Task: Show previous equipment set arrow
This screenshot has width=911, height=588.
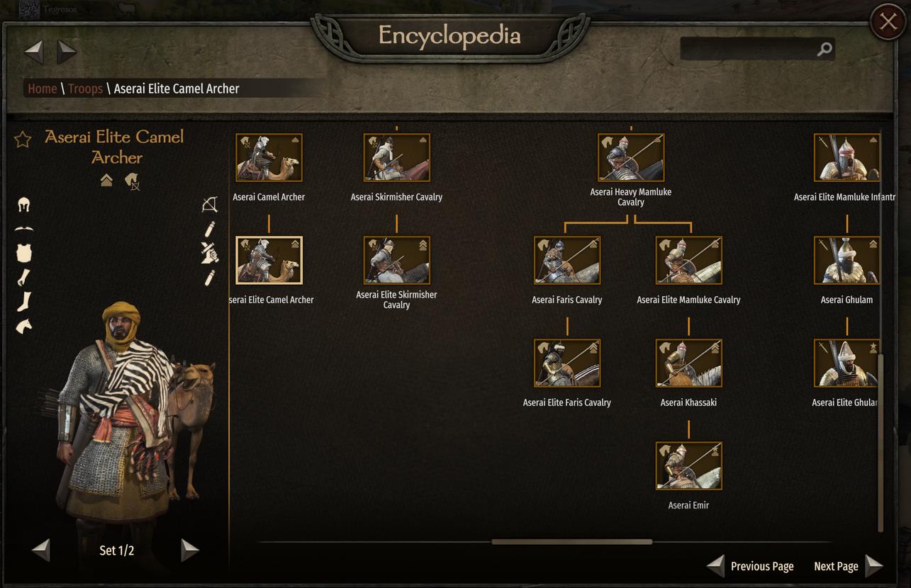Action: click(x=41, y=550)
